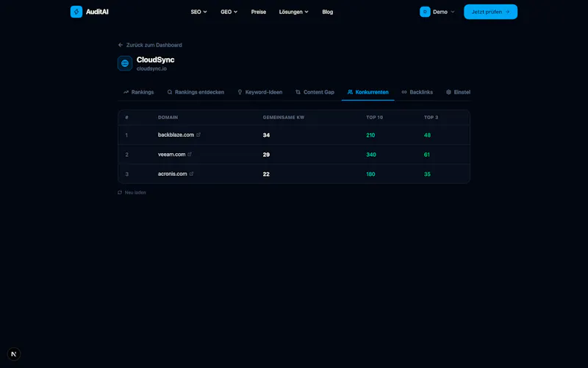Viewport: 588px width, 368px height.
Task: Open the Blog link
Action: coord(327,12)
